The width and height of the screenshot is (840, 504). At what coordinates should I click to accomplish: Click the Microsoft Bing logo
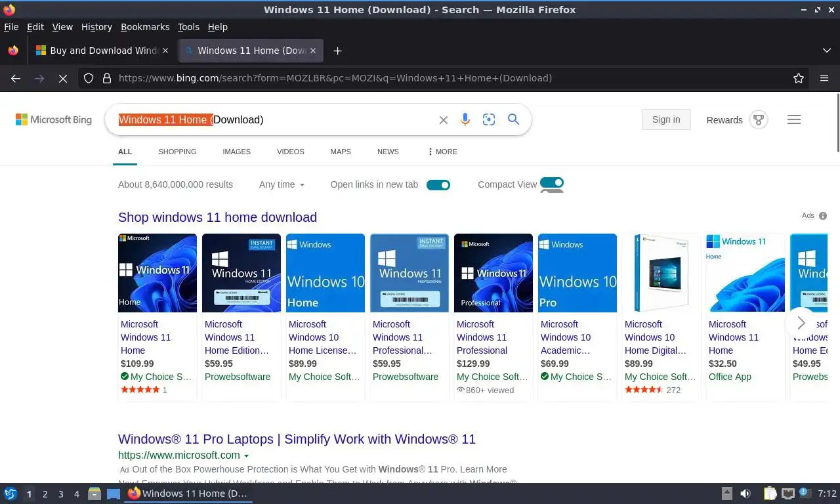click(54, 119)
